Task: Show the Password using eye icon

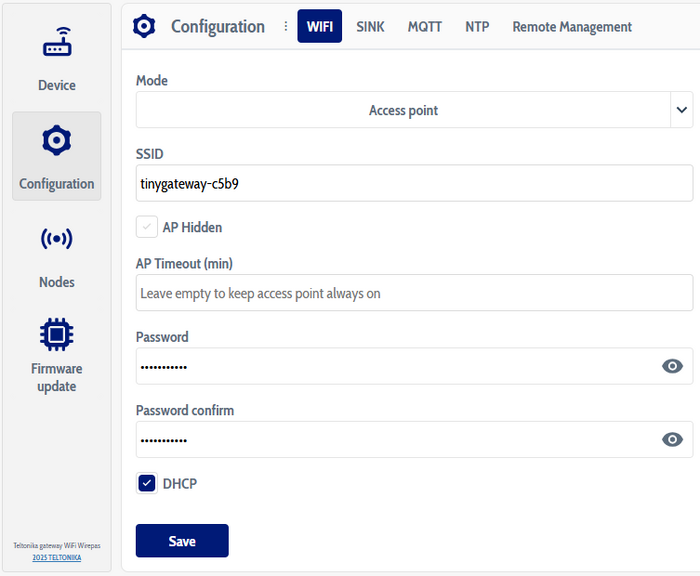Action: pos(672,367)
